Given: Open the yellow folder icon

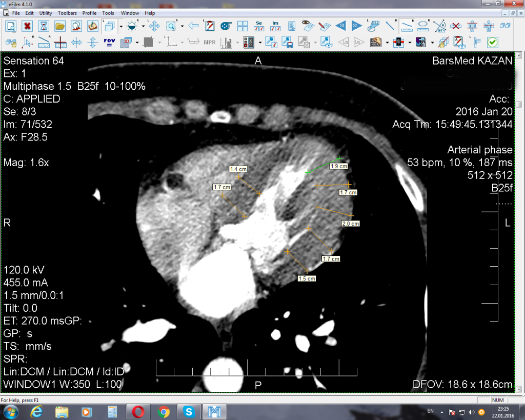Looking at the screenshot, I should click(x=60, y=26).
